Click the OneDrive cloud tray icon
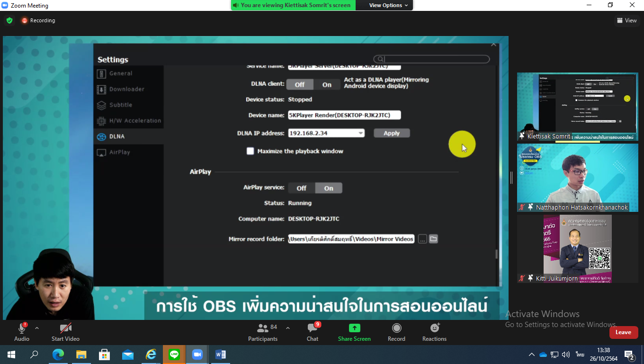 (543, 355)
